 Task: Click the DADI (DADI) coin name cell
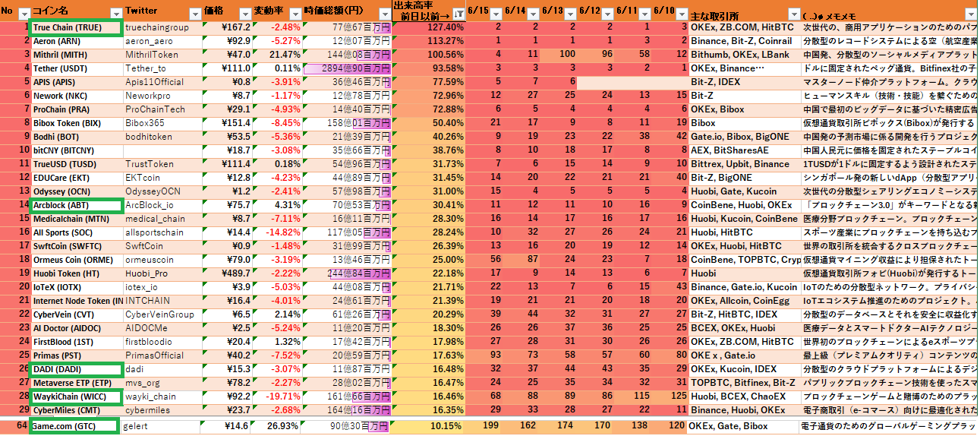76,369
